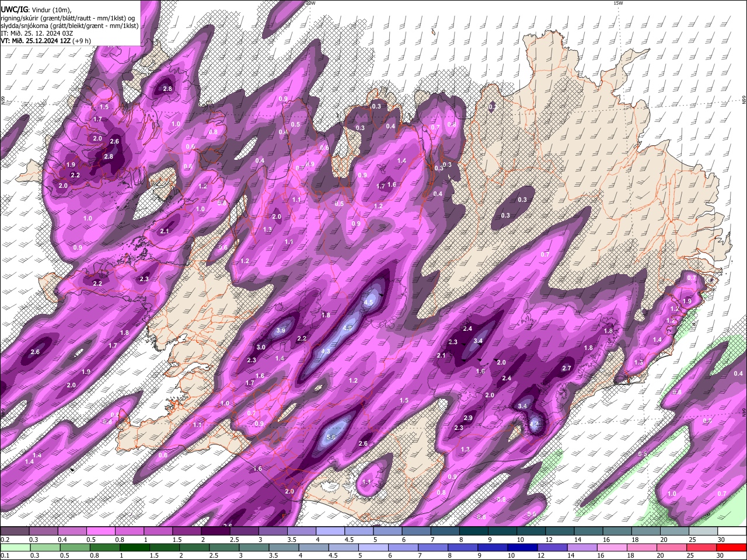This screenshot has width=747, height=560.
Task: Click the lower legend swatch between 7 and 8
Action: tap(432, 547)
